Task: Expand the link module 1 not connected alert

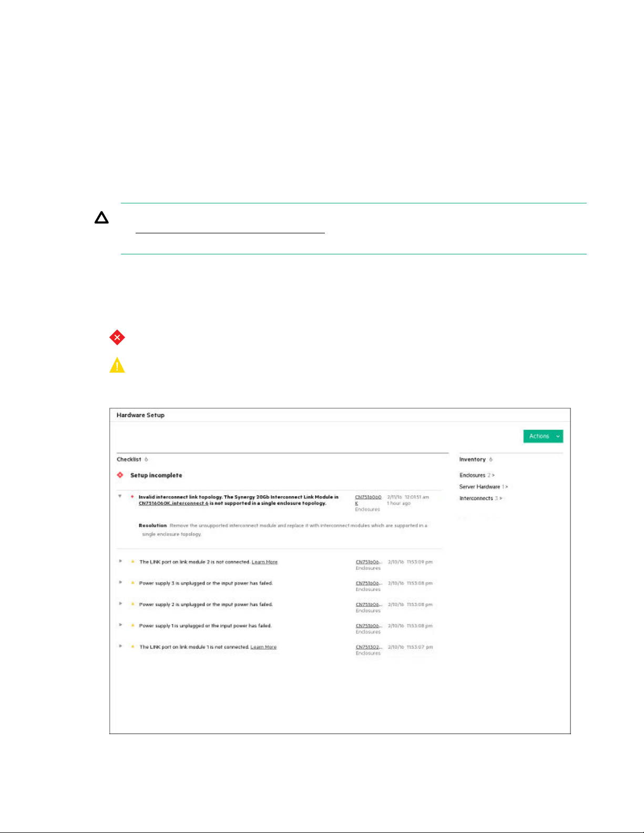Action: pos(120,646)
